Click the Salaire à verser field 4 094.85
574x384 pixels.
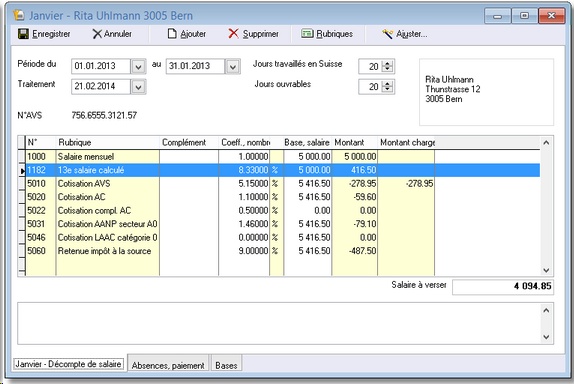point(503,287)
